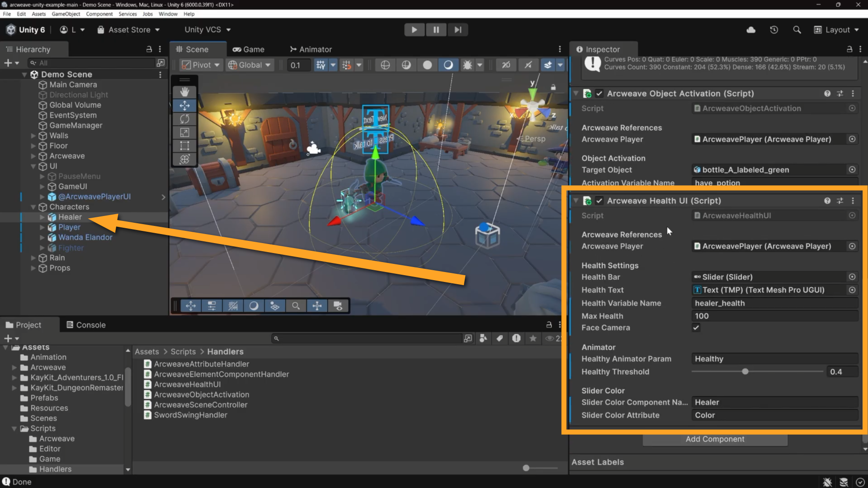Expand the Healer object in Hierarchy
The height and width of the screenshot is (488, 868).
pyautogui.click(x=42, y=217)
